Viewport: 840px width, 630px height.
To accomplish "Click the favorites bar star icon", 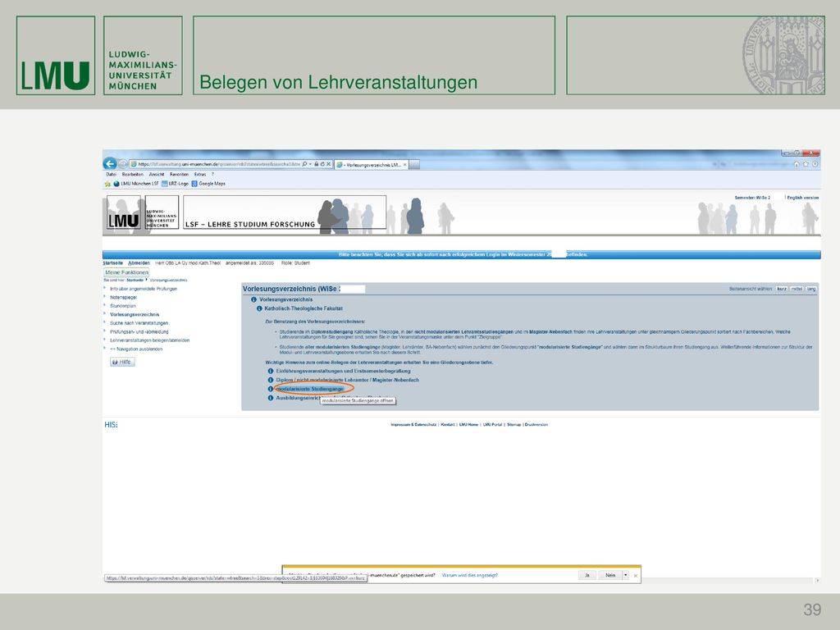I will [107, 184].
